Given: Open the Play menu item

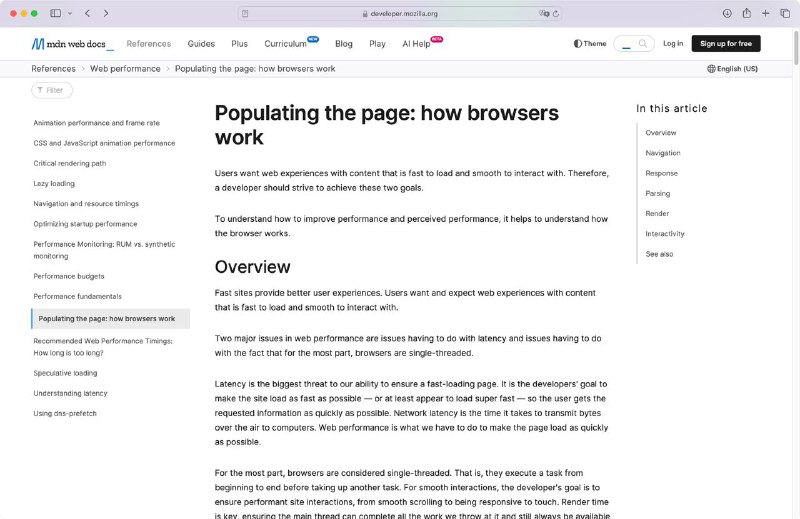Looking at the screenshot, I should click(377, 44).
